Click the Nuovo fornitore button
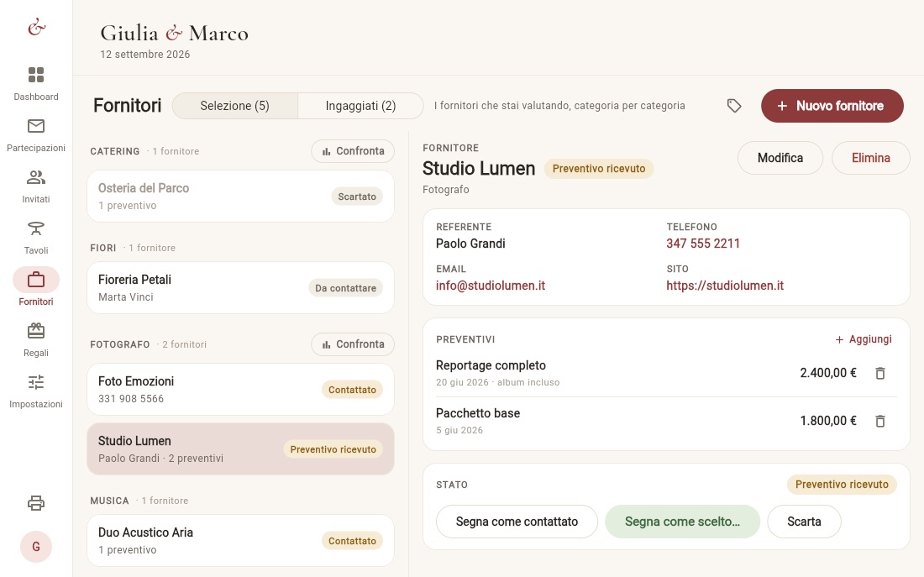924x577 pixels. tap(832, 106)
